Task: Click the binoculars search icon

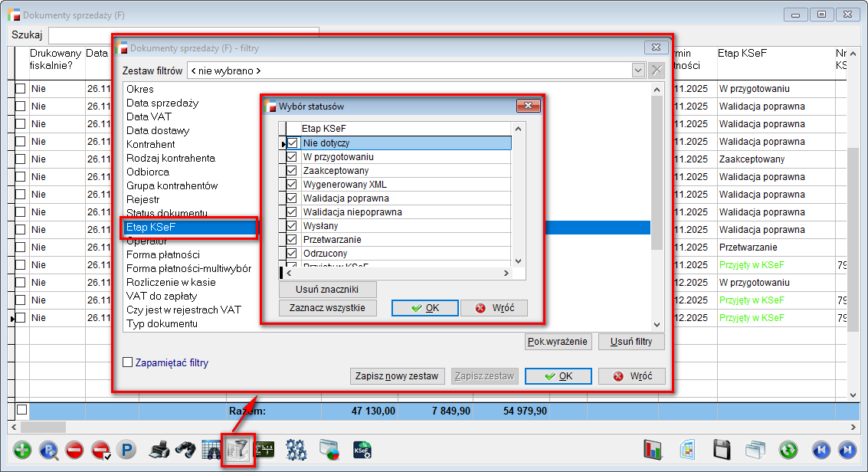Action: tap(185, 450)
